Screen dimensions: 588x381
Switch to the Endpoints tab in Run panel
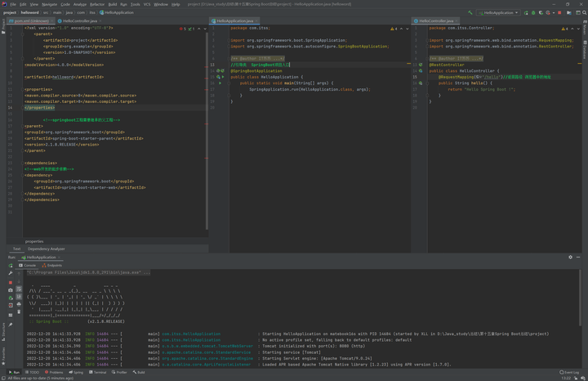53,265
